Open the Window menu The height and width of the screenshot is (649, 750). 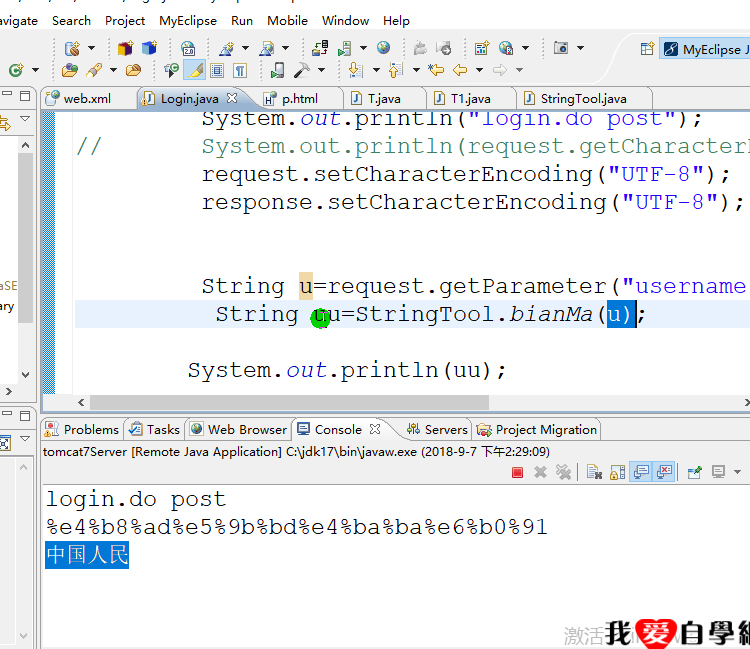pos(345,21)
